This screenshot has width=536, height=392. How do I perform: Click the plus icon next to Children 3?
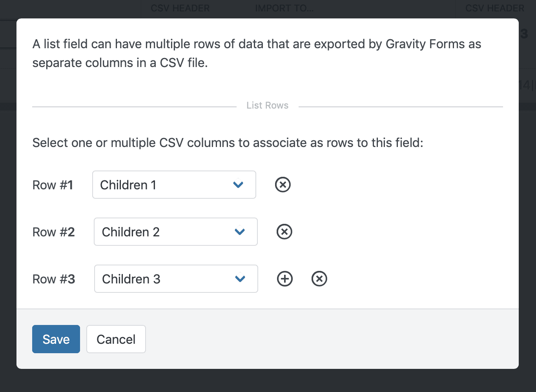pyautogui.click(x=284, y=279)
